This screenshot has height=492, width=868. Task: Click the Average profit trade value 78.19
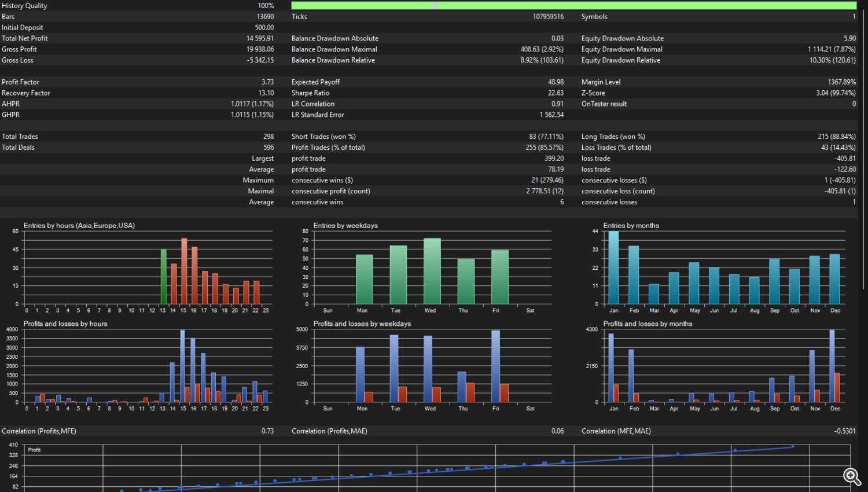[556, 170]
